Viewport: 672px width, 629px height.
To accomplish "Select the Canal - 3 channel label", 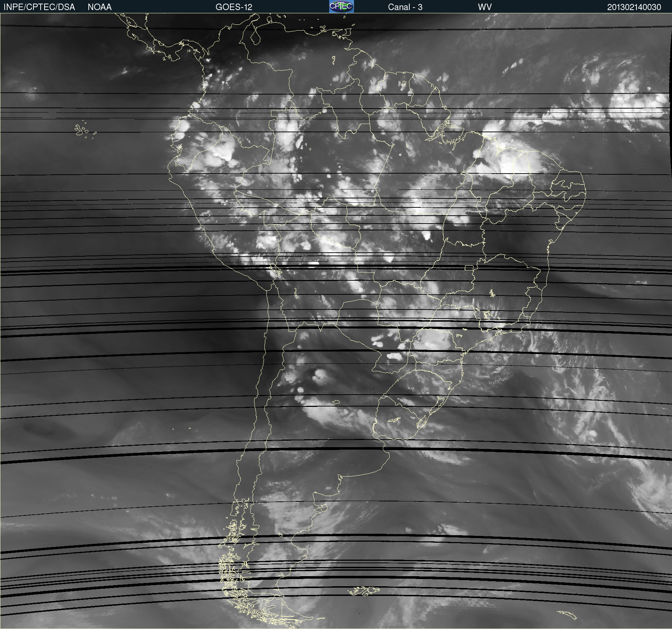I will pos(405,7).
